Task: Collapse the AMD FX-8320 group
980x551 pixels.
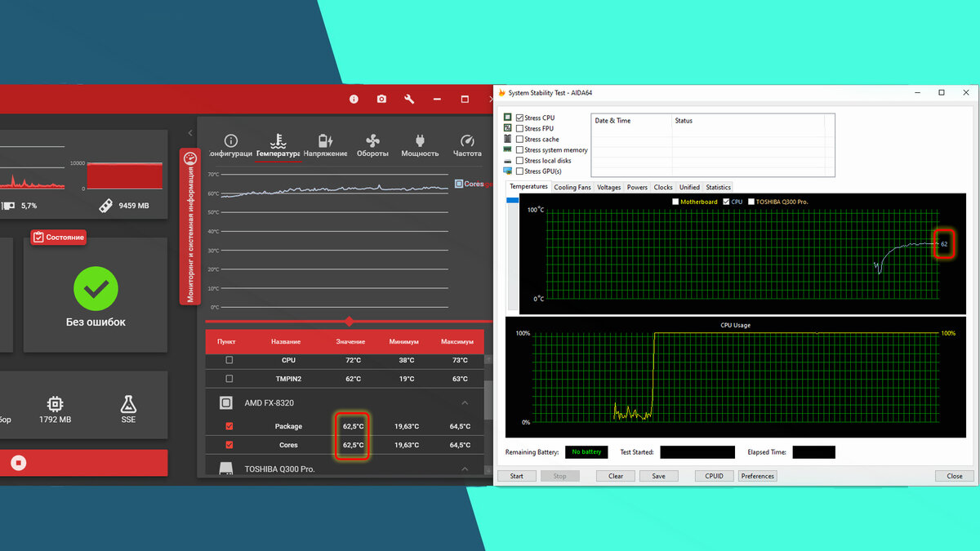Action: click(465, 403)
